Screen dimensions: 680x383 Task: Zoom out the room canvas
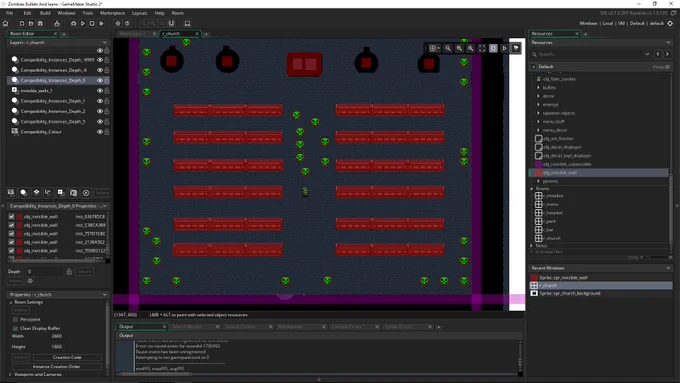coord(448,48)
